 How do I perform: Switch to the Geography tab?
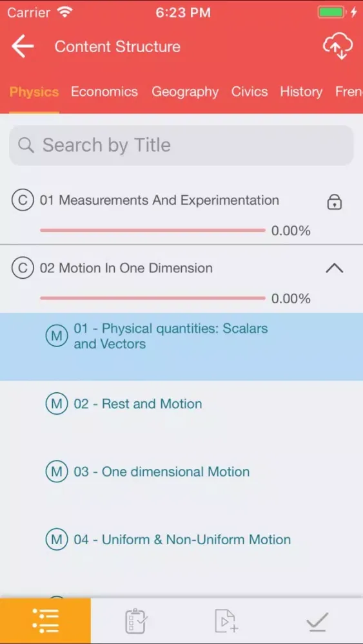tap(185, 91)
